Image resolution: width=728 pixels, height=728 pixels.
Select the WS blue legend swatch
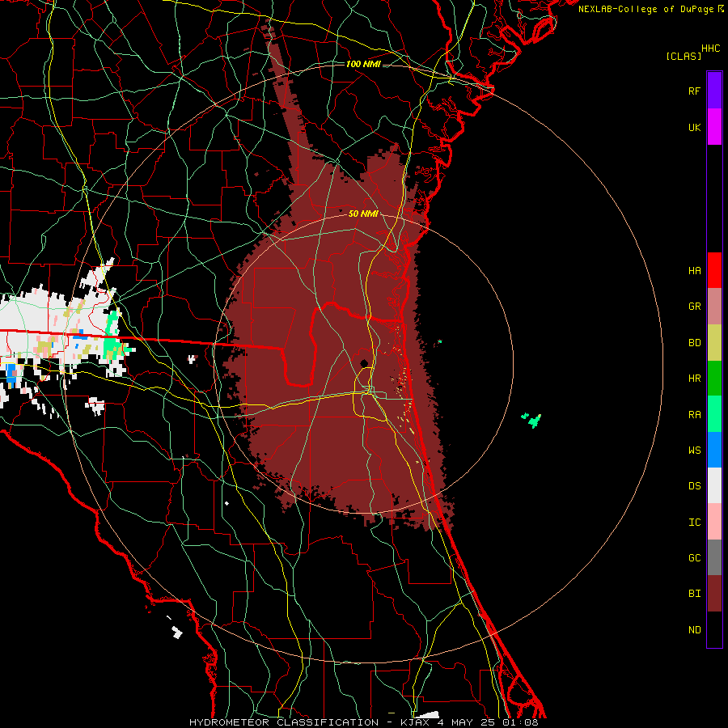click(714, 450)
